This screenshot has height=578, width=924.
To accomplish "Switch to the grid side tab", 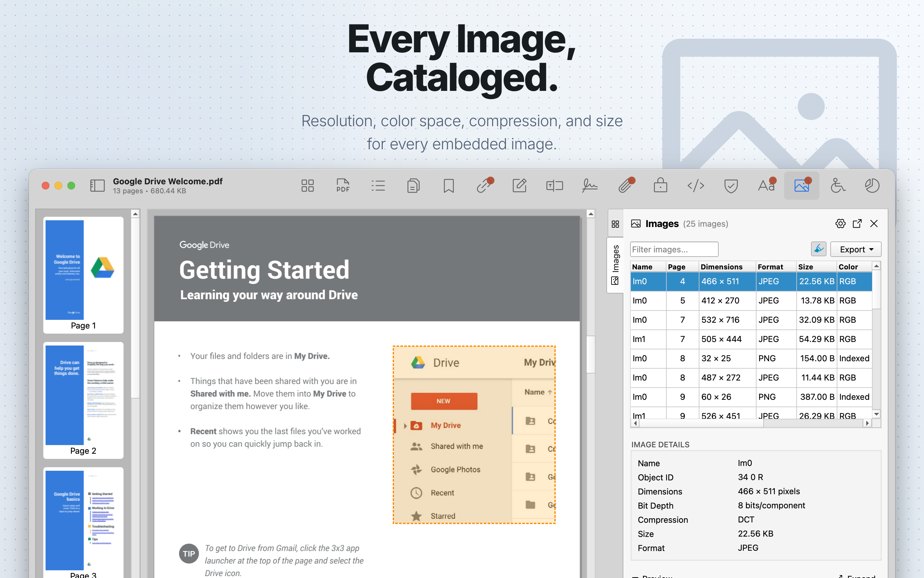I will 615,224.
